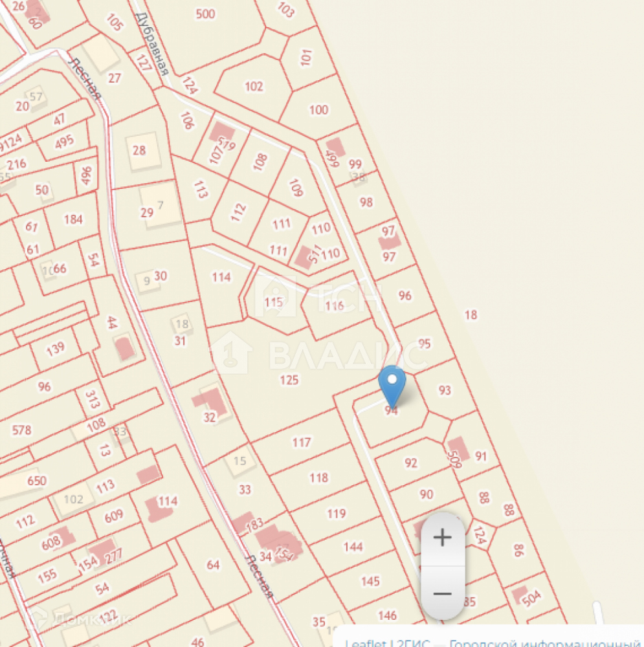Select the parcel labeled 100
644x647 pixels.
(318, 110)
